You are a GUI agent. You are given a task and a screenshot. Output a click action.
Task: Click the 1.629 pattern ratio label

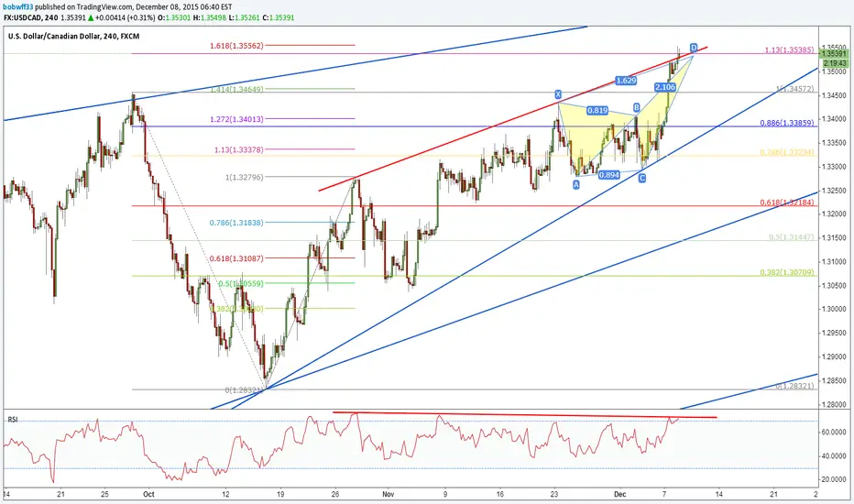pyautogui.click(x=626, y=81)
